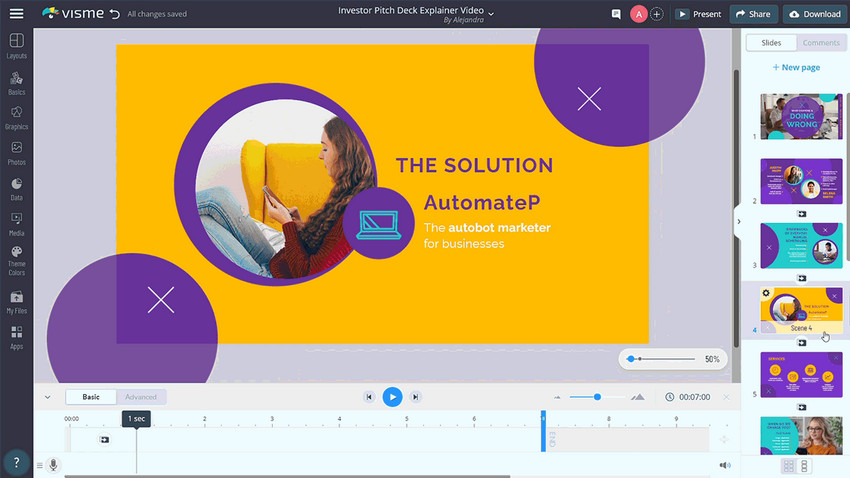The image size is (850, 478).
Task: Open the Graphics panel
Action: pos(16,116)
